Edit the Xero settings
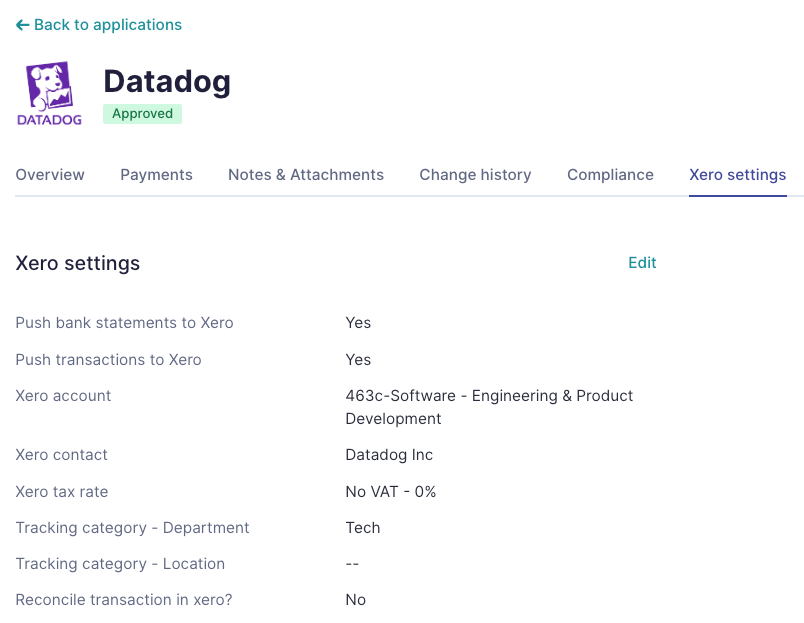The image size is (804, 623). pyautogui.click(x=642, y=263)
